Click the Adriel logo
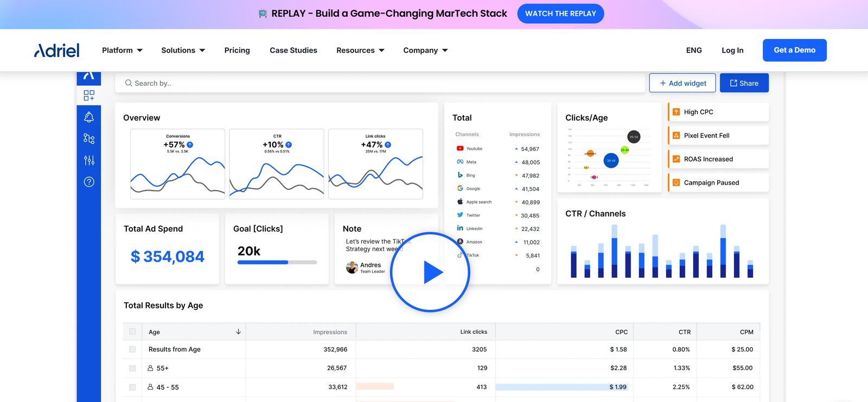This screenshot has height=402, width=868. tap(57, 50)
